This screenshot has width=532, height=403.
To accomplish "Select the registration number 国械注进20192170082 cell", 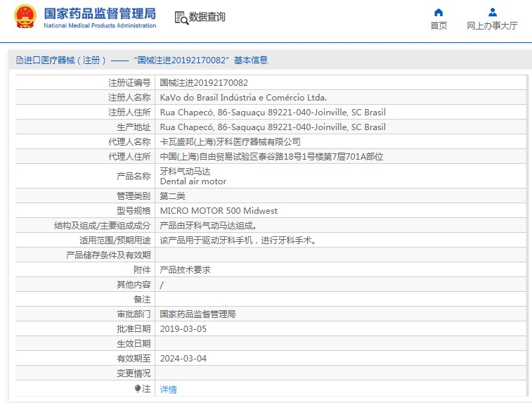I will point(204,82).
